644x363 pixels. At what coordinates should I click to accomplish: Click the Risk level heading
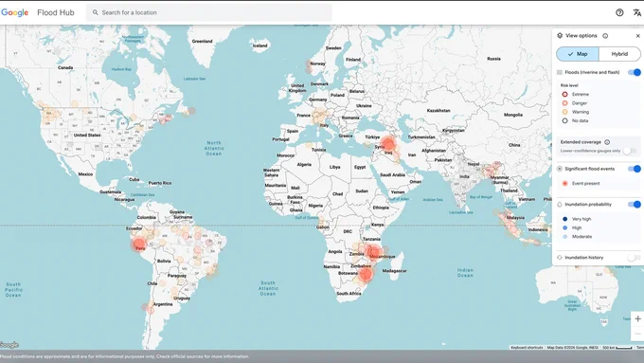(569, 85)
